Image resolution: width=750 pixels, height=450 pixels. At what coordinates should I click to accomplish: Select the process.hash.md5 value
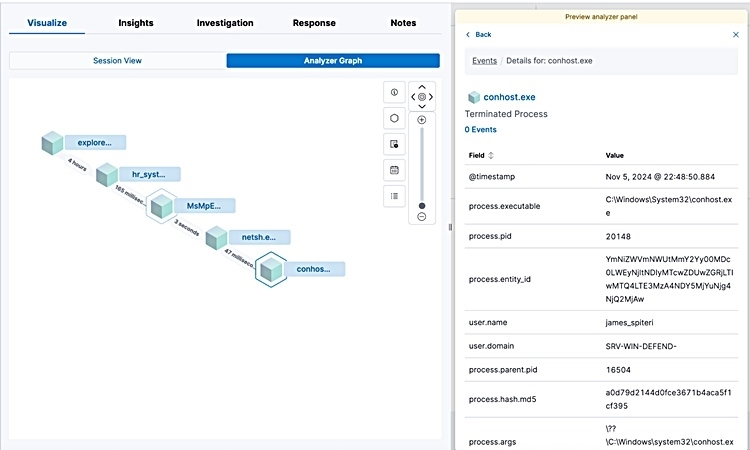tap(669, 399)
